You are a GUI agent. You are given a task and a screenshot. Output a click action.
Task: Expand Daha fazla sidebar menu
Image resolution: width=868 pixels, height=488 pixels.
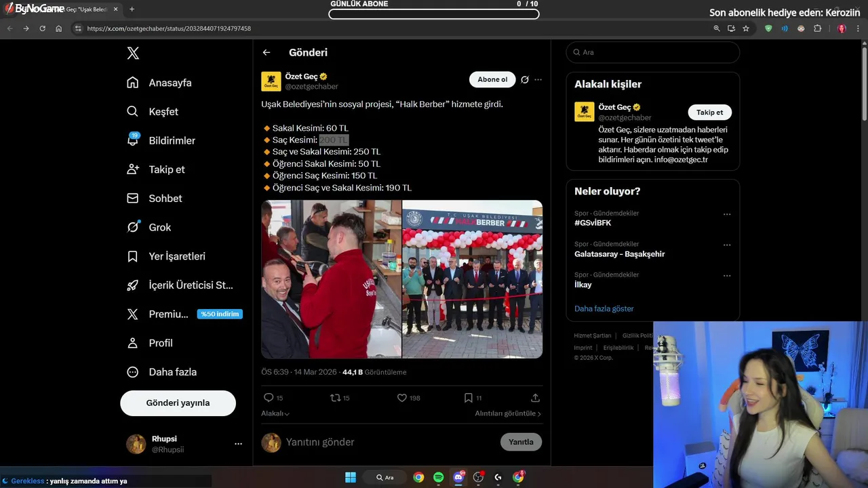tap(161, 372)
